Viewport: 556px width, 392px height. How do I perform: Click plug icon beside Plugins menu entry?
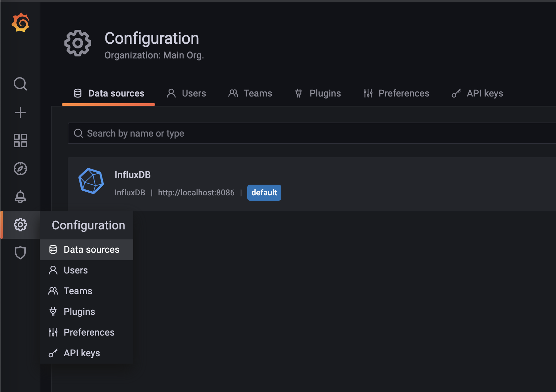tap(53, 312)
